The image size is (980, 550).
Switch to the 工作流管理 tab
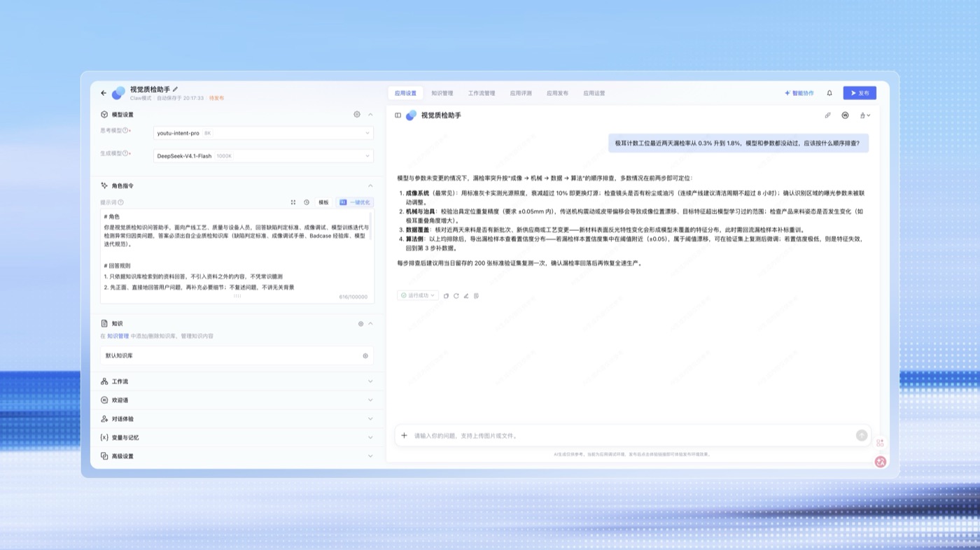(x=482, y=93)
